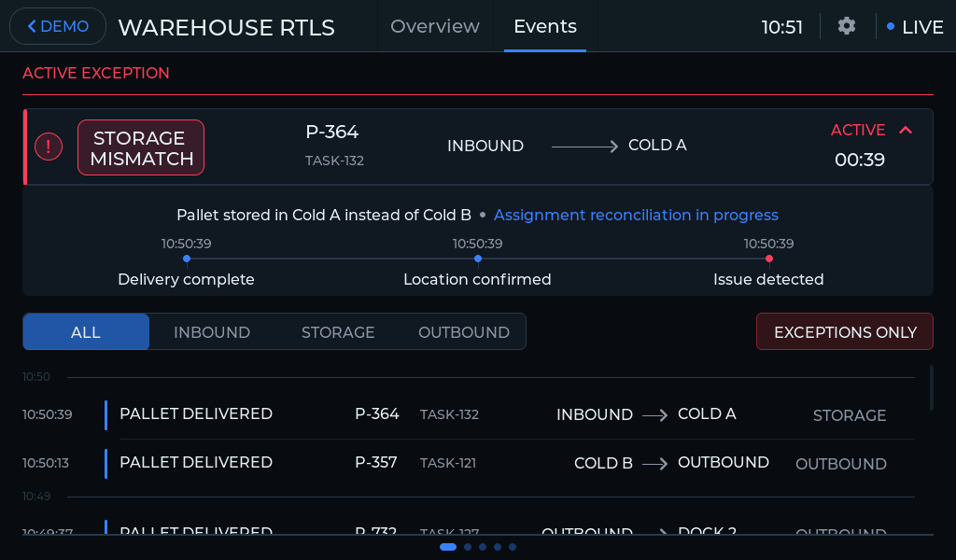Click the arrow between INBOUND and COLD A in card

coord(584,147)
